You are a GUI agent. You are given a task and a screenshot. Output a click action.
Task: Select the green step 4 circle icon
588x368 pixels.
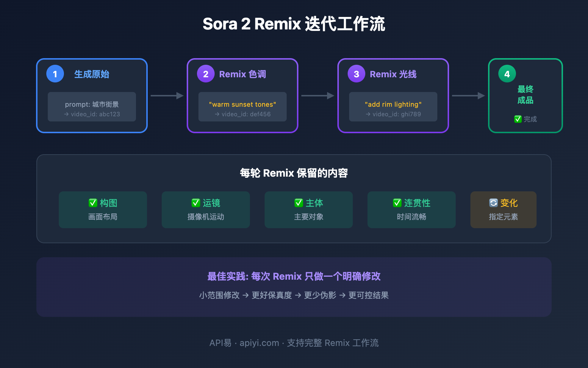(x=506, y=74)
